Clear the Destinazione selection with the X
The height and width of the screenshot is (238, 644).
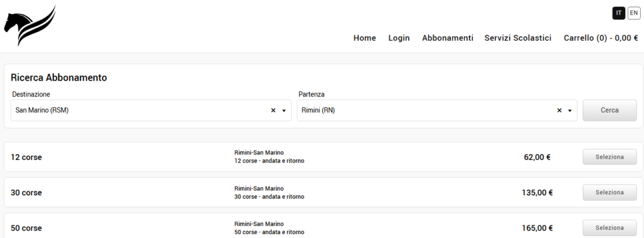[x=273, y=111]
